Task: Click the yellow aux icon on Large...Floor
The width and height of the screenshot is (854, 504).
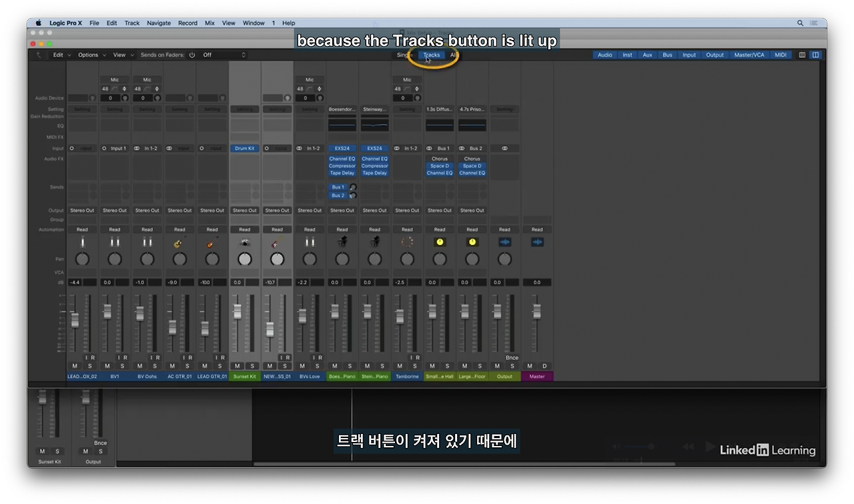Action: click(472, 243)
